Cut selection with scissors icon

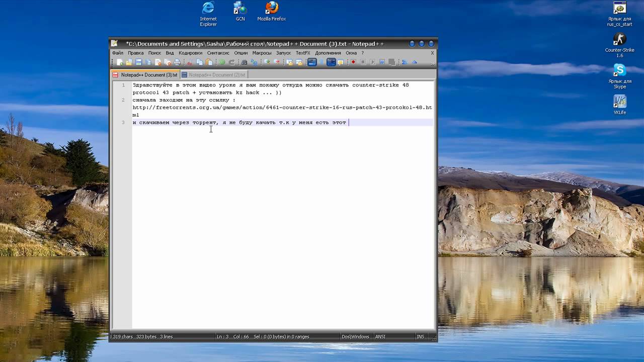click(190, 62)
